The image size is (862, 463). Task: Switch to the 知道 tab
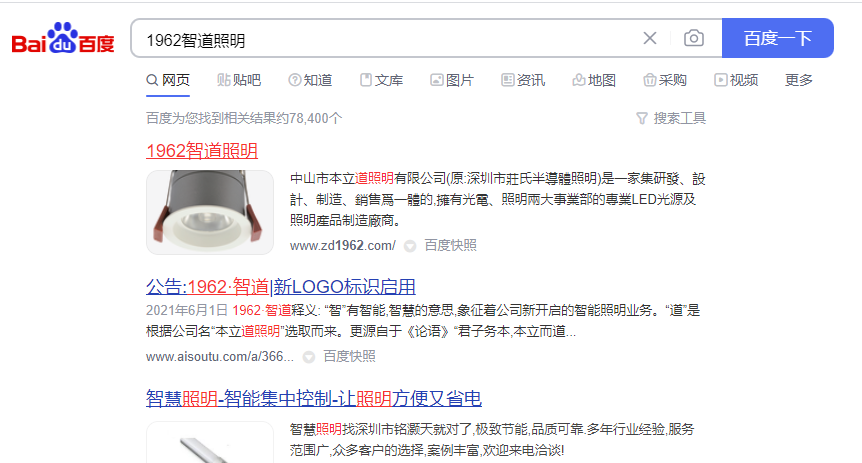tap(311, 80)
